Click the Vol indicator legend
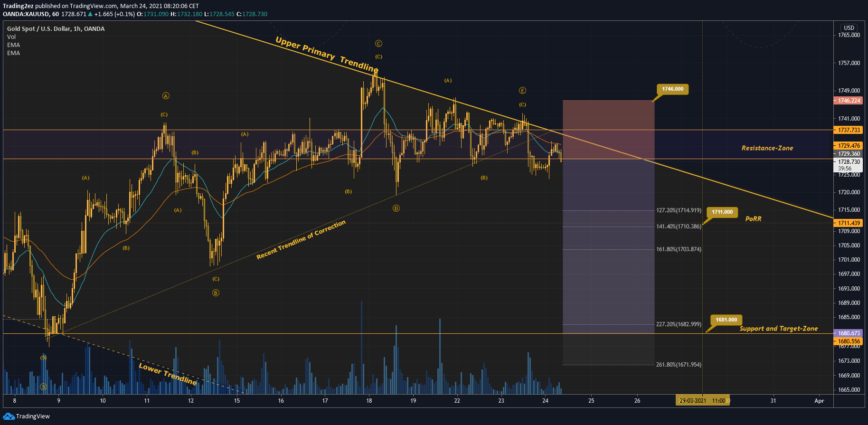 click(x=11, y=37)
